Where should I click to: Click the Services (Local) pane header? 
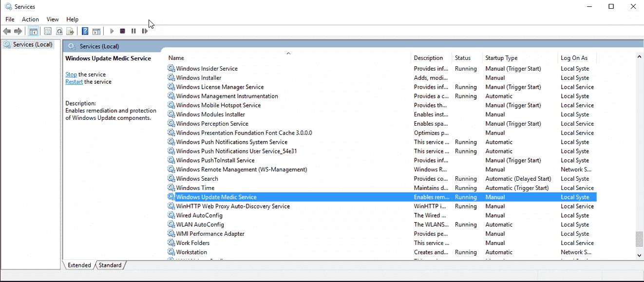pyautogui.click(x=99, y=46)
